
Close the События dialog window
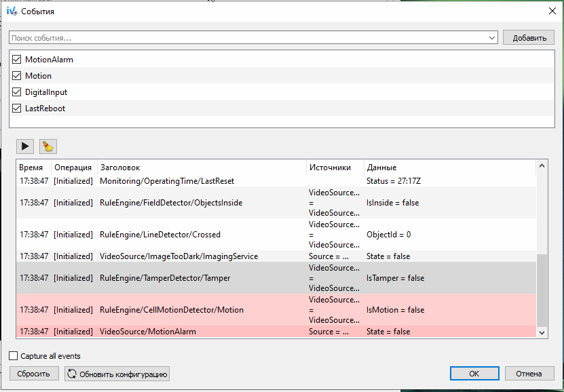[x=552, y=11]
